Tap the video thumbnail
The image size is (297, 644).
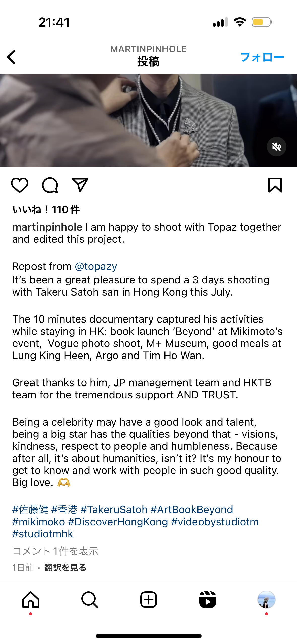(148, 120)
